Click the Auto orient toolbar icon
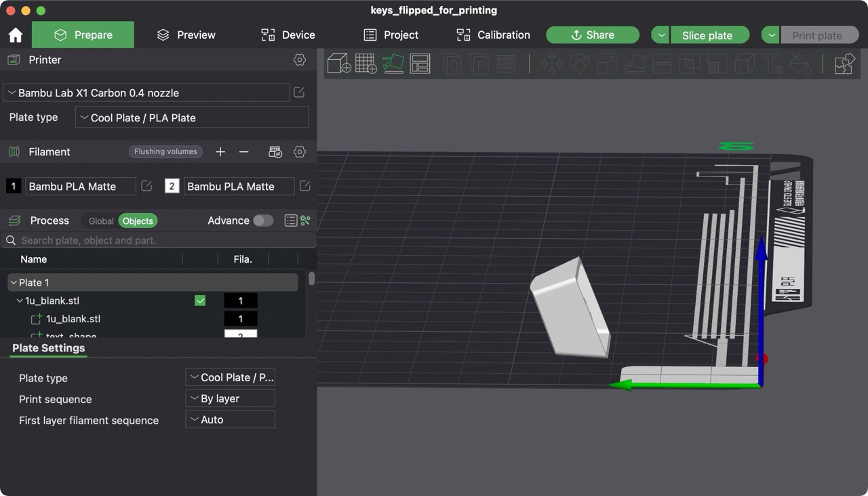The image size is (868, 496). click(393, 64)
